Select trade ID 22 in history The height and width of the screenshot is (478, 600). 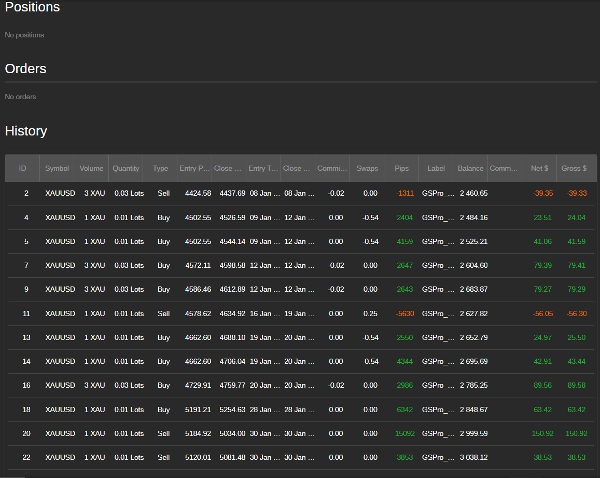pyautogui.click(x=302, y=457)
